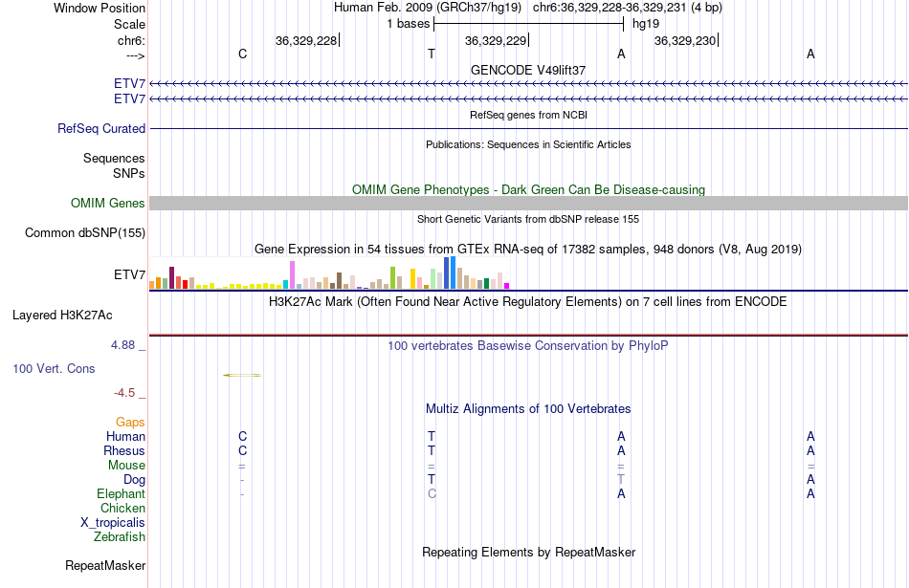Viewport: 909px width, 588px height.
Task: Click Publications: Sequences in Scientific Articles title
Action: [x=528, y=144]
